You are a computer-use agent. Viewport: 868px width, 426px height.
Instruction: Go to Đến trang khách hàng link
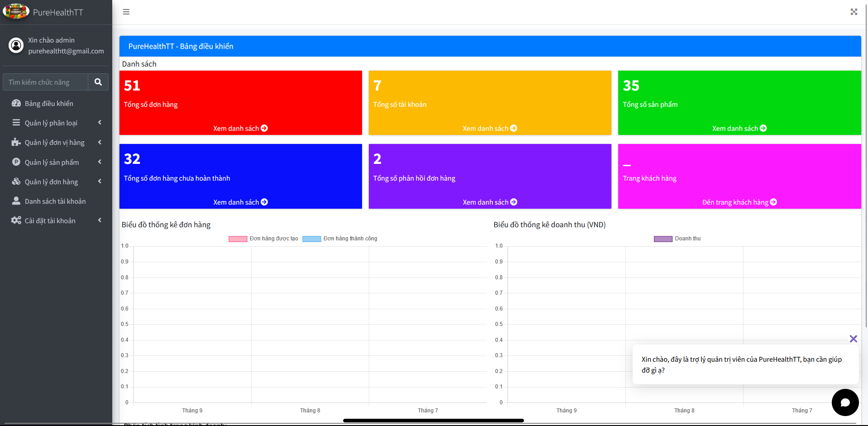pyautogui.click(x=739, y=202)
